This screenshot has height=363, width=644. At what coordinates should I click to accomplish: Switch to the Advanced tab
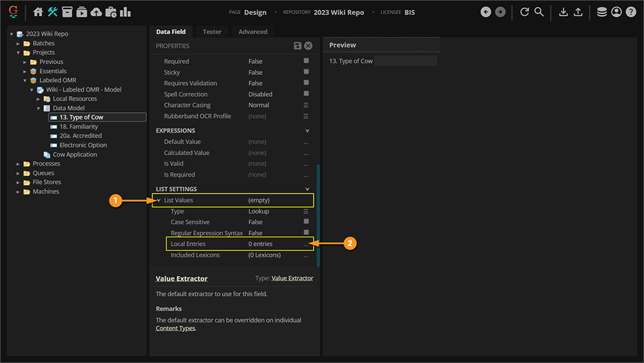coord(252,32)
